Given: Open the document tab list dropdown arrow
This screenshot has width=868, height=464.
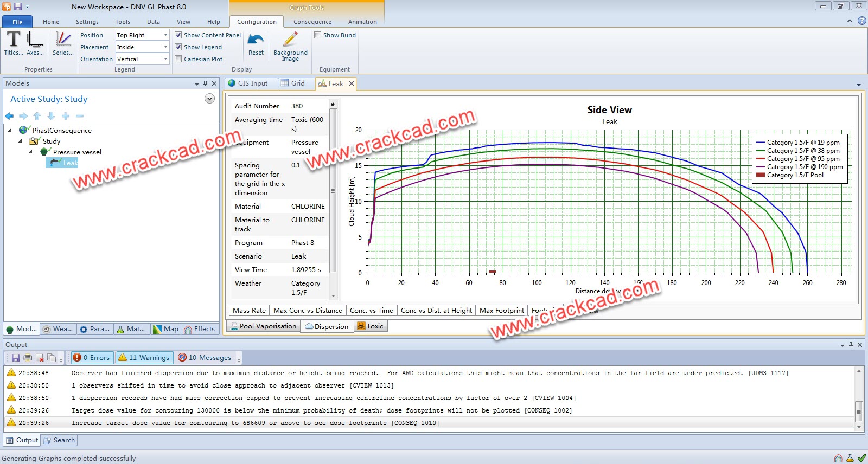Looking at the screenshot, I should 859,85.
